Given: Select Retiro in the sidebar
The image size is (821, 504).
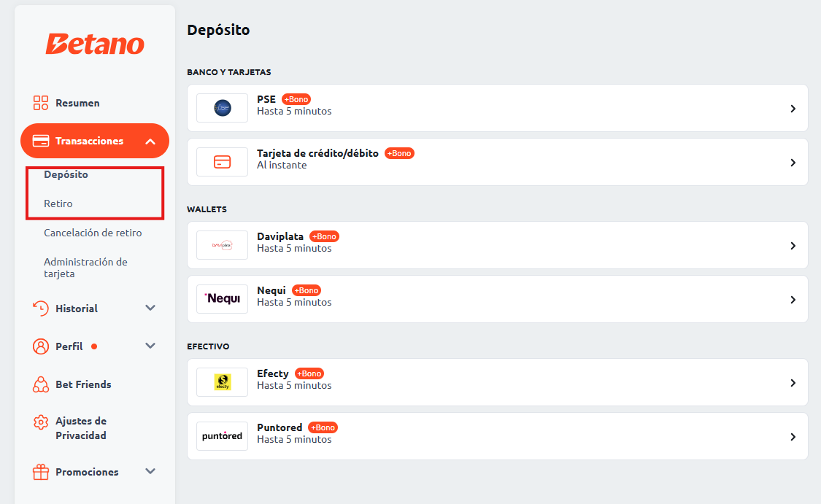Looking at the screenshot, I should [x=58, y=203].
